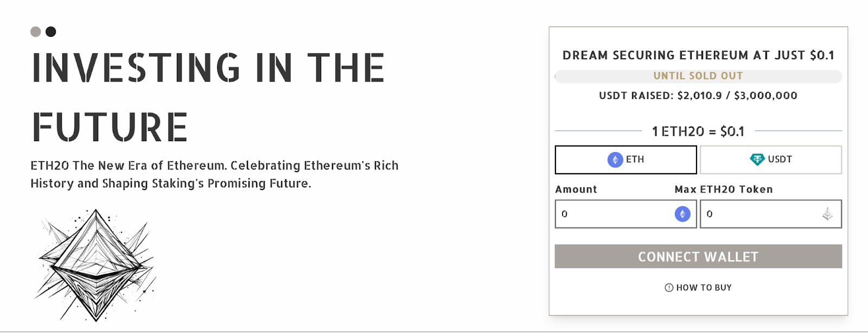Click the 1 ETH20 = $0.1 rate text
The height and width of the screenshot is (334, 868).
pos(698,131)
